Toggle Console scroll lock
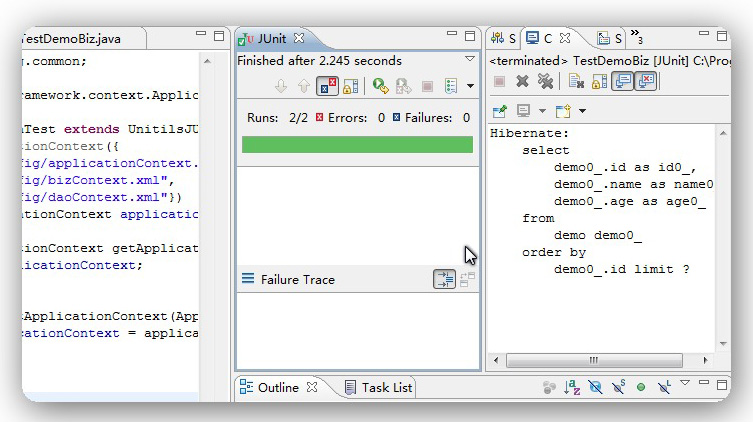Viewport: 753px width, 422px height. [597, 82]
